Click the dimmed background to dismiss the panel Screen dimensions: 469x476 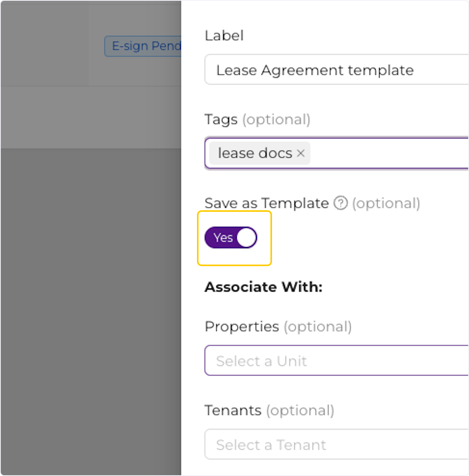click(x=90, y=274)
